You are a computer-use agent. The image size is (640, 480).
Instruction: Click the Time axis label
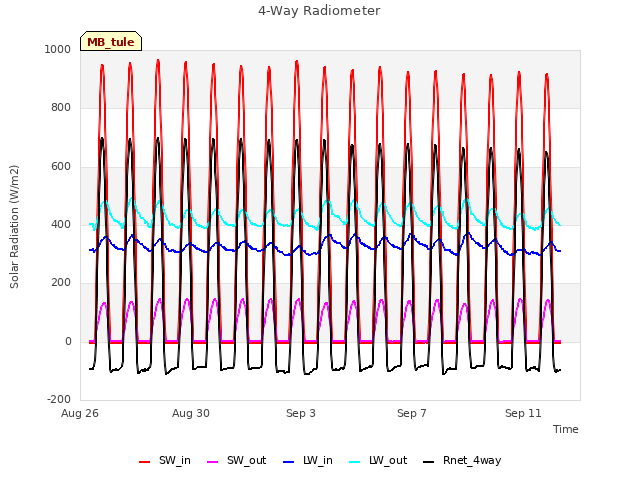pyautogui.click(x=565, y=429)
